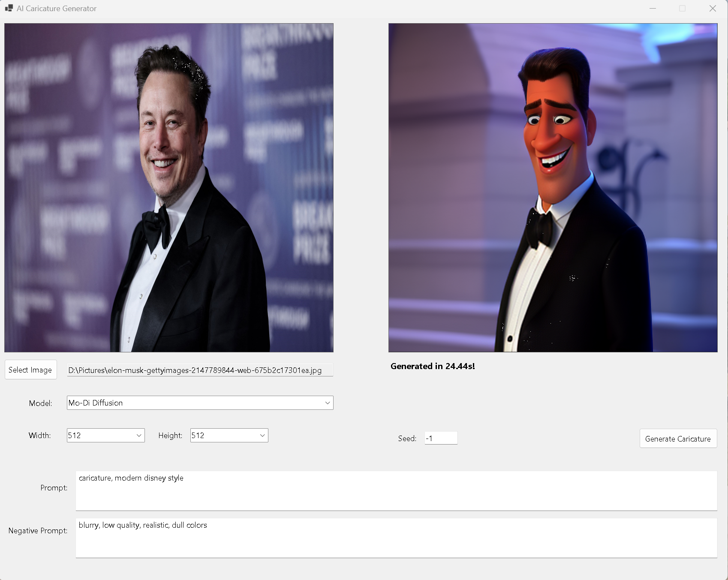
Task: Click the 'Generated in 24.44s!' status text
Action: 433,366
